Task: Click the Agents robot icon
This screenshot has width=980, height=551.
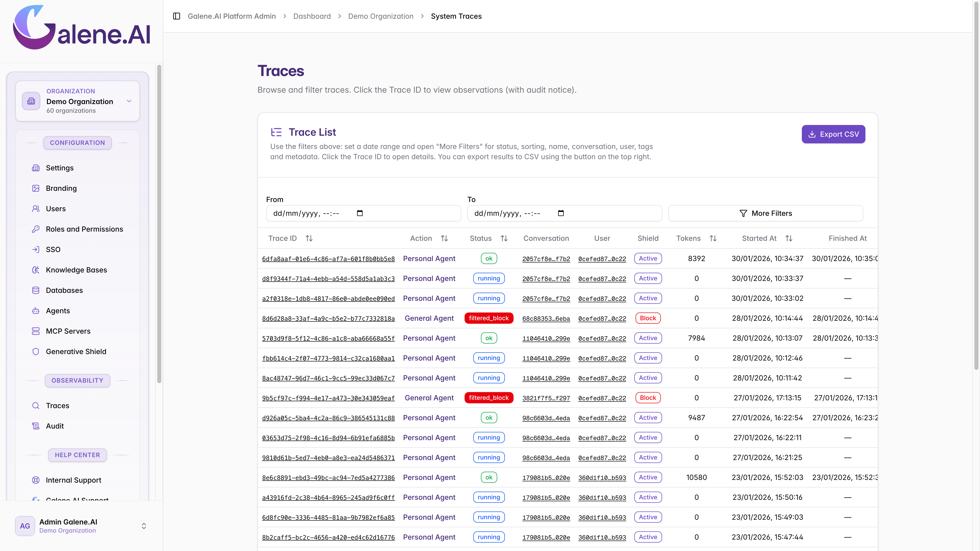Action: (36, 311)
